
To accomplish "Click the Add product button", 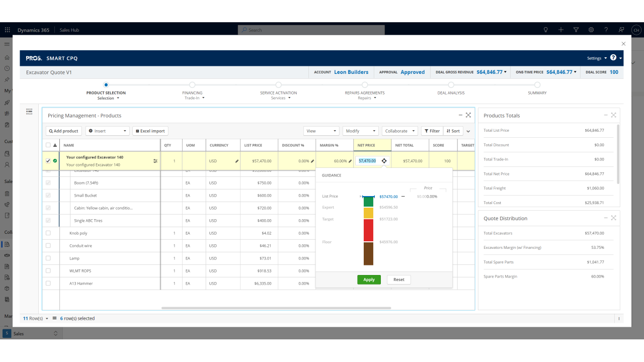I will point(64,131).
